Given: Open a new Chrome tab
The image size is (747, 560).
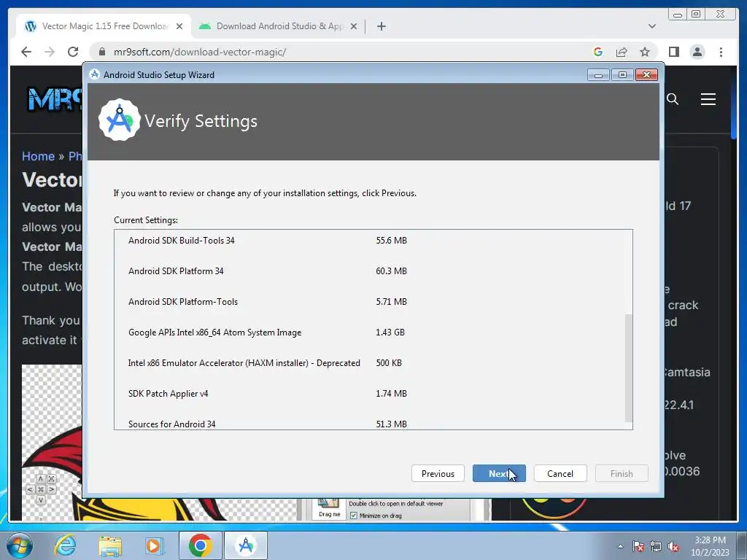Looking at the screenshot, I should tap(381, 26).
